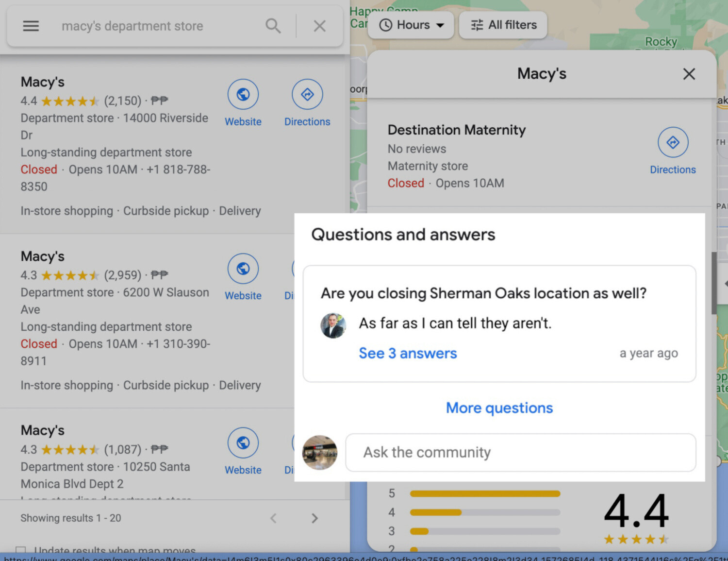Click the user avatar beside Ask the community
The image size is (728, 561).
(319, 452)
